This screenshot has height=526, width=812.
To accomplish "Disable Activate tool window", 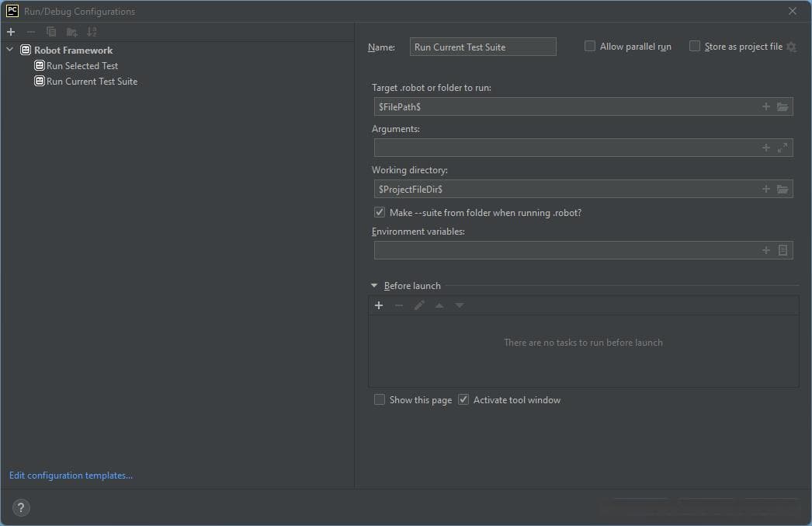I will click(x=463, y=399).
